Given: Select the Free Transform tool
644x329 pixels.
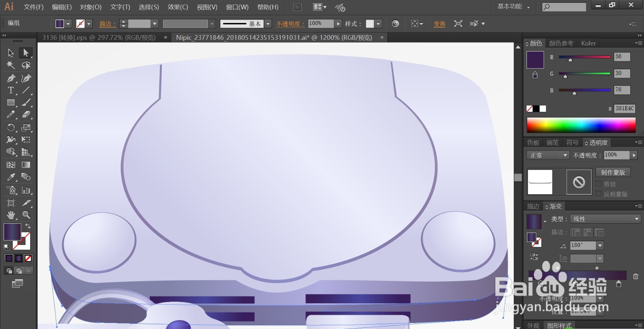Looking at the screenshot, I should (26, 140).
